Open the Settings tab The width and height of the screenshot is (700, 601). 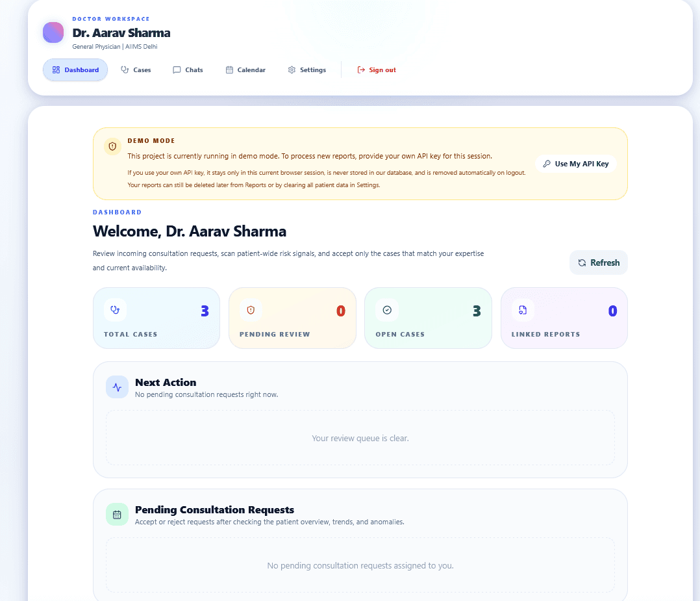[307, 70]
